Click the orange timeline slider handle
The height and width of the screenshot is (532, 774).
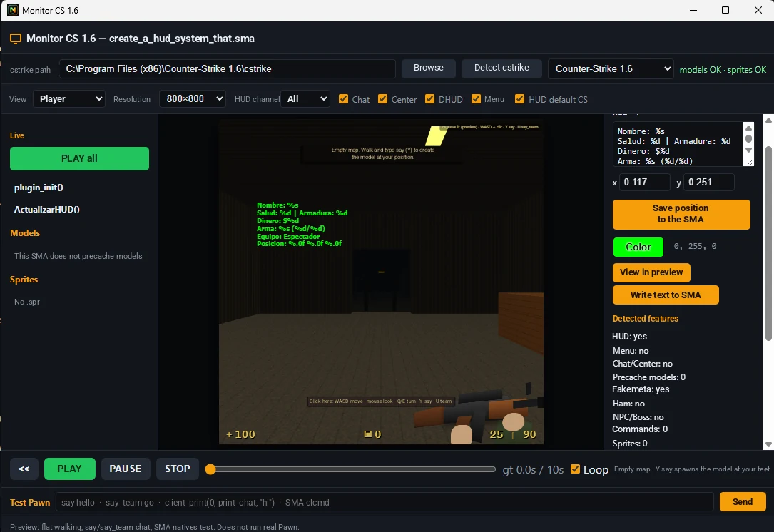pyautogui.click(x=210, y=469)
